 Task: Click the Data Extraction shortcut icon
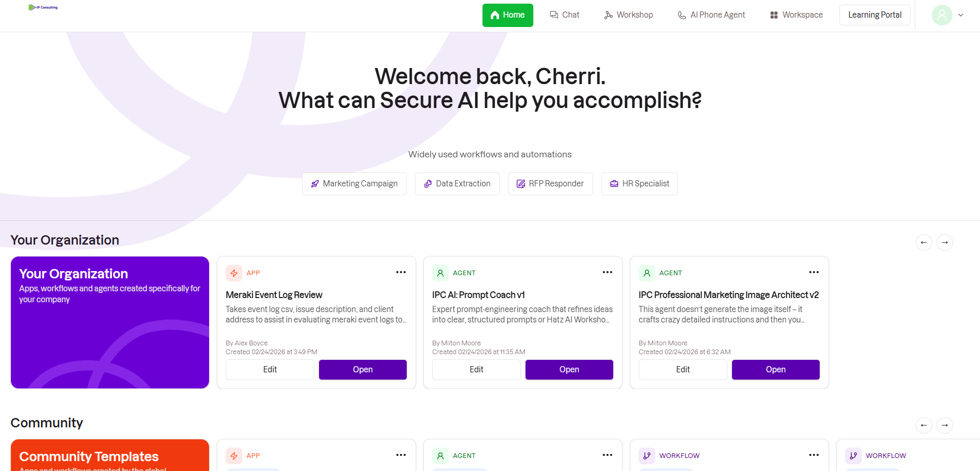[427, 183]
